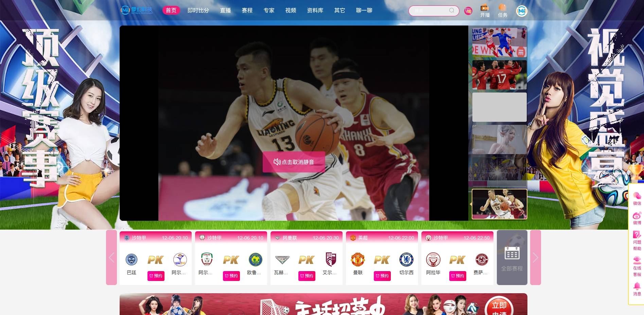Open the 微博 Weibo sidebar icon
This screenshot has height=315, width=644.
pos(637,218)
